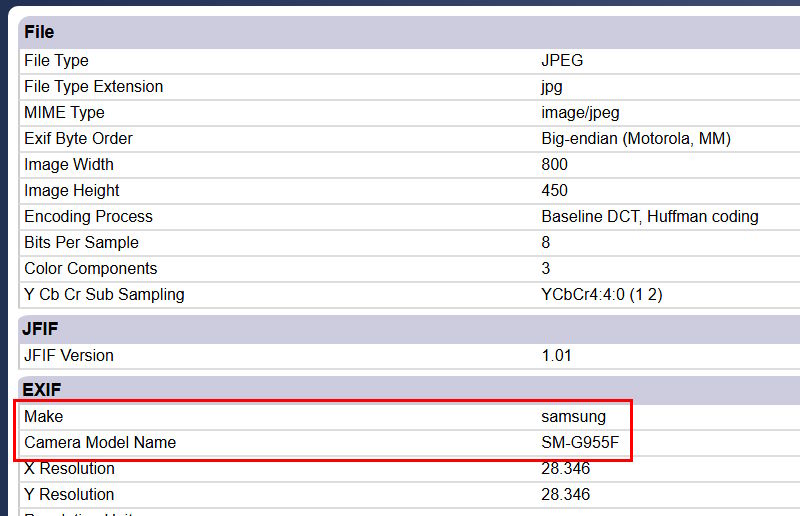The width and height of the screenshot is (800, 516).
Task: Click the MIME Type label
Action: pyautogui.click(x=64, y=112)
